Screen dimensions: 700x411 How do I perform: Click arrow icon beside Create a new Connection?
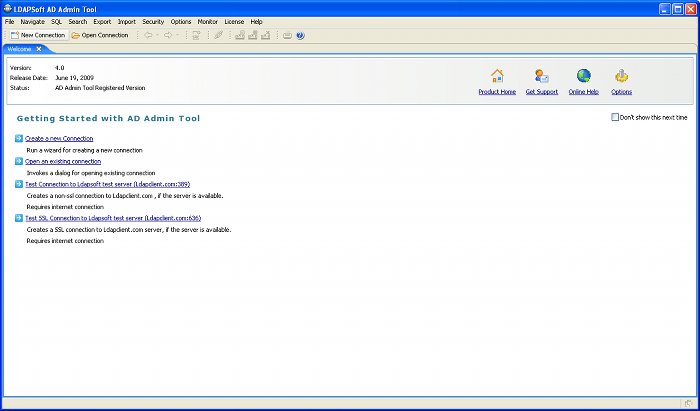(19, 138)
